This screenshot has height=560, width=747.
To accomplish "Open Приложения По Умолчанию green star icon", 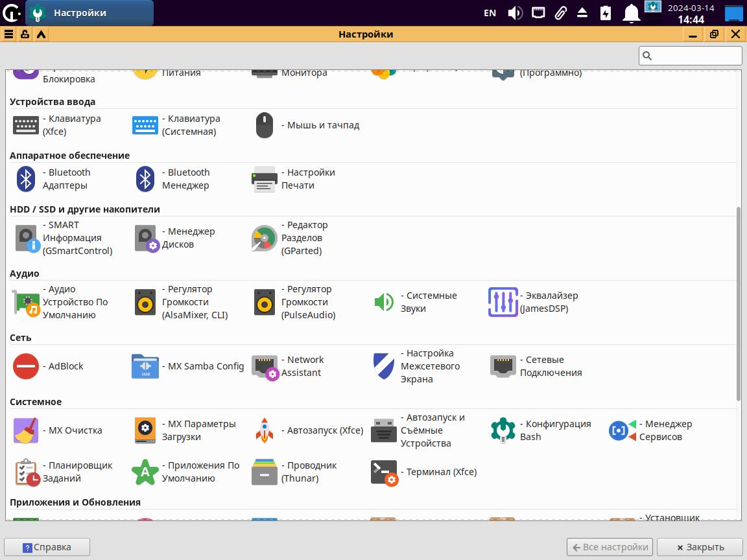I will 145,472.
